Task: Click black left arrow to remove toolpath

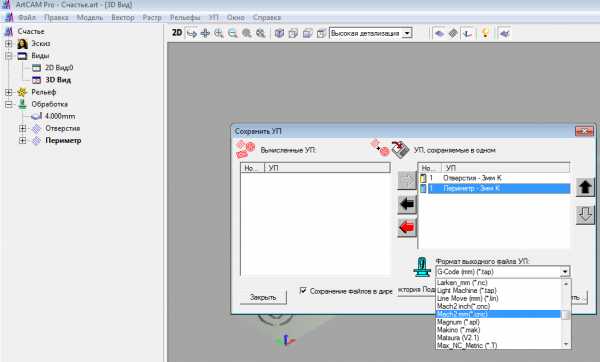Action: click(407, 204)
